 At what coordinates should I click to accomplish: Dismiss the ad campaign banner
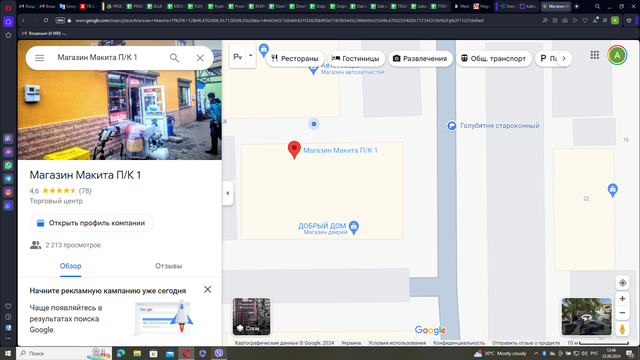click(207, 289)
